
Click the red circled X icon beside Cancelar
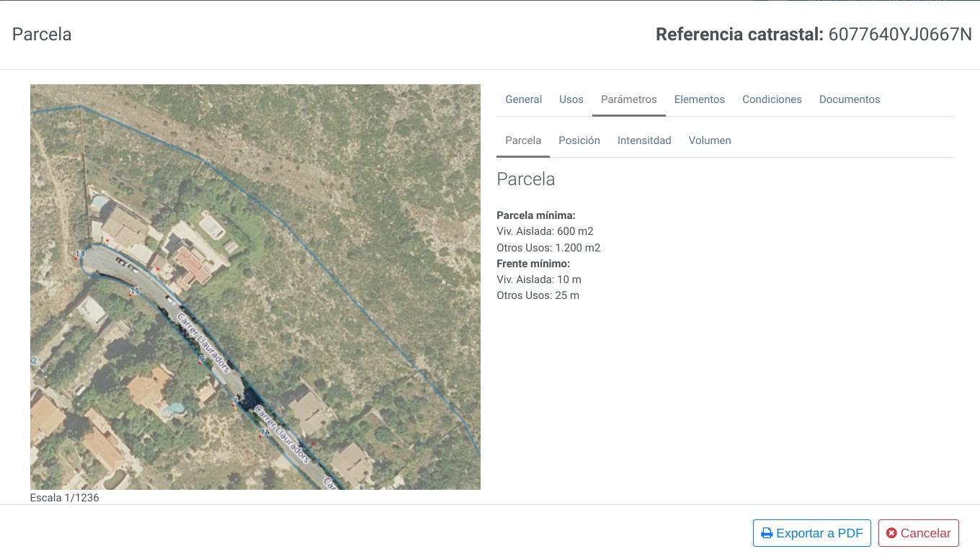tap(891, 533)
